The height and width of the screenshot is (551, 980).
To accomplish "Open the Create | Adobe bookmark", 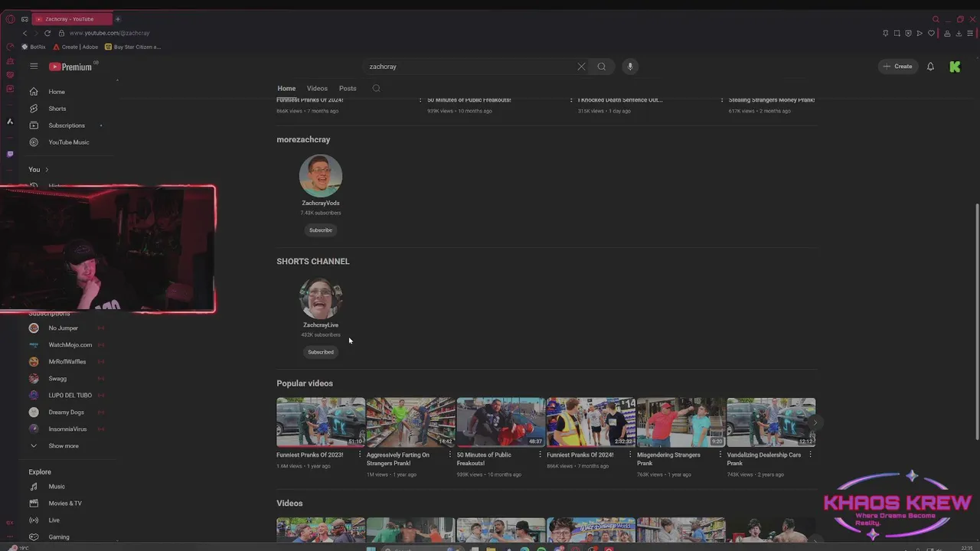I will click(x=76, y=47).
